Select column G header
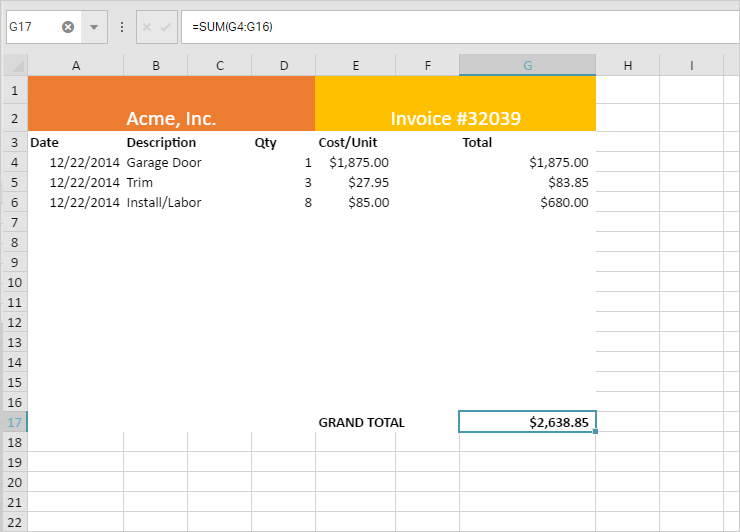The image size is (740, 532). point(528,65)
